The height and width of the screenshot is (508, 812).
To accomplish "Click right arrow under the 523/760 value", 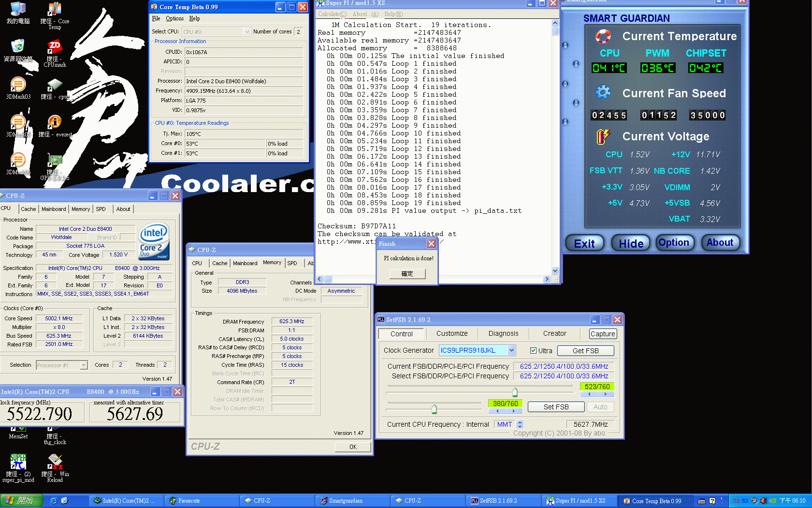I will coord(605,394).
